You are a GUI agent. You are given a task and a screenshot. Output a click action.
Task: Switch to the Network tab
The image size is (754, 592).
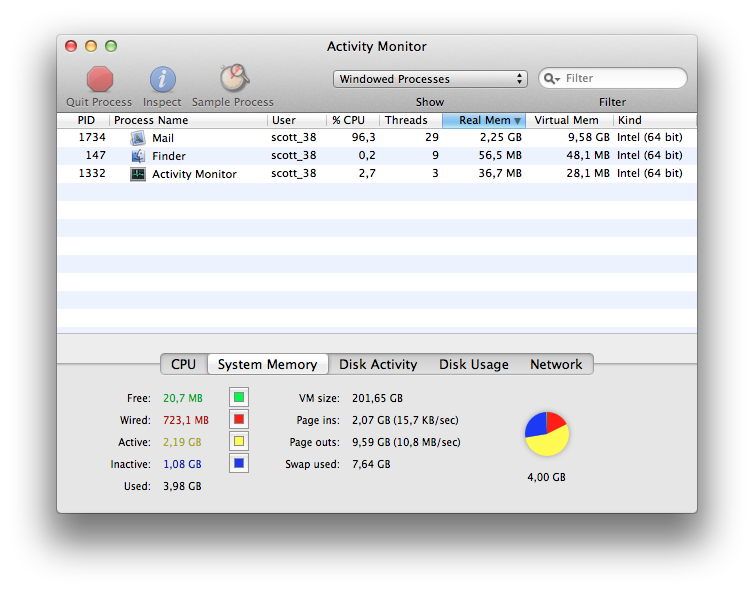(x=556, y=364)
